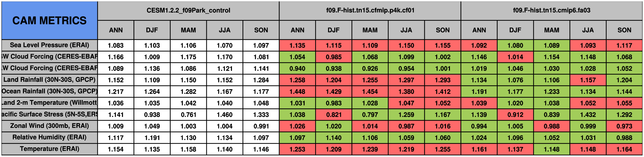The height and width of the screenshot is (157, 644).
Task: Select the white cell with value 0.761
Action: pyautogui.click(x=188, y=115)
